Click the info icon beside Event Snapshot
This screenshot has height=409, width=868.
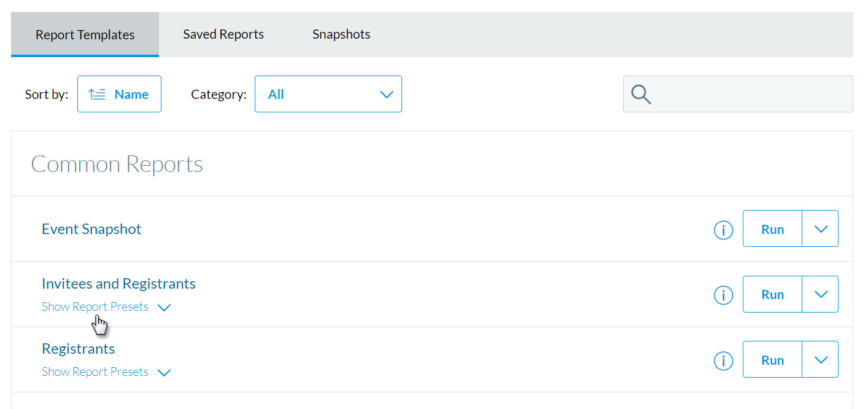pyautogui.click(x=723, y=229)
